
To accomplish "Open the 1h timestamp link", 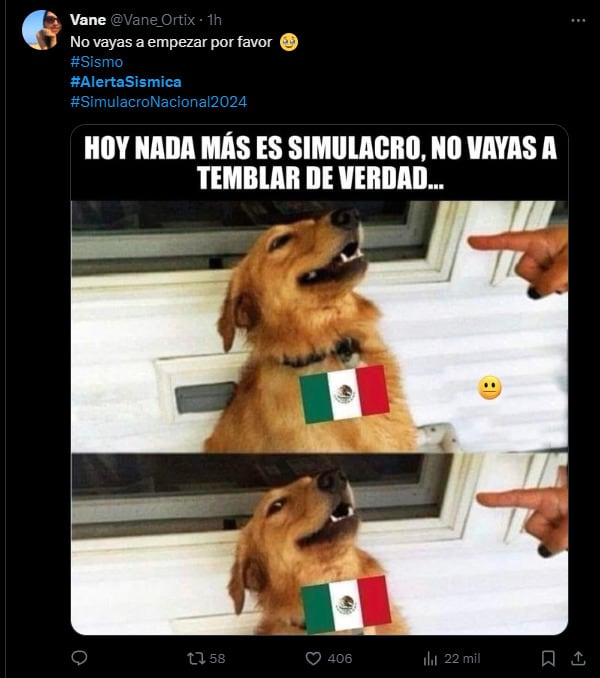I will click(x=214, y=20).
